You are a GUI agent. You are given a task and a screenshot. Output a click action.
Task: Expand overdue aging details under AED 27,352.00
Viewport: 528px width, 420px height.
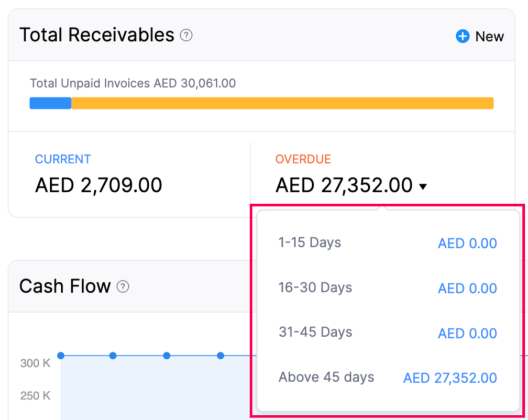pos(423,186)
